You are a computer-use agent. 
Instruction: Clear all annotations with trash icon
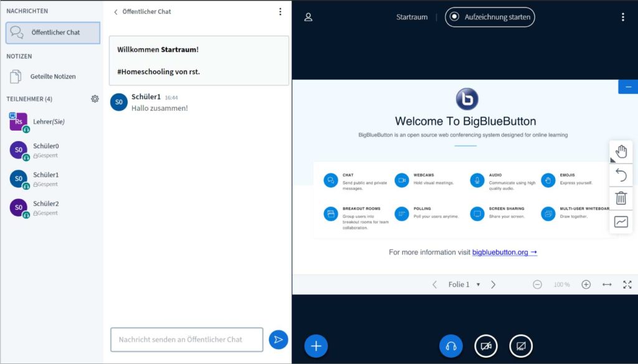point(621,198)
